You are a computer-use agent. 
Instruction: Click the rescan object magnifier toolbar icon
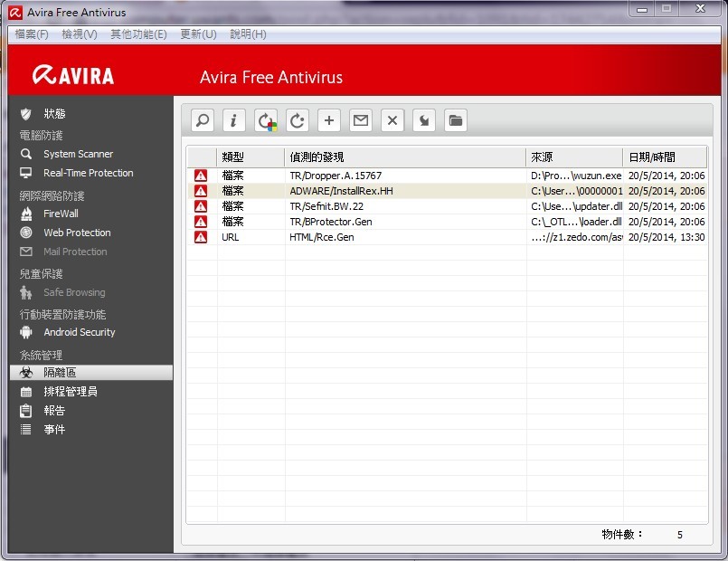203,120
